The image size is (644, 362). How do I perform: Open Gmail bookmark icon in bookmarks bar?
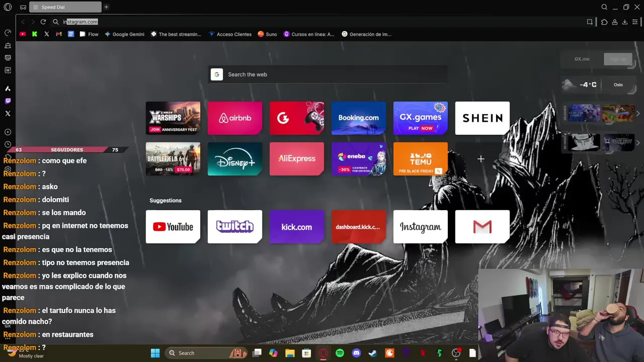click(59, 34)
